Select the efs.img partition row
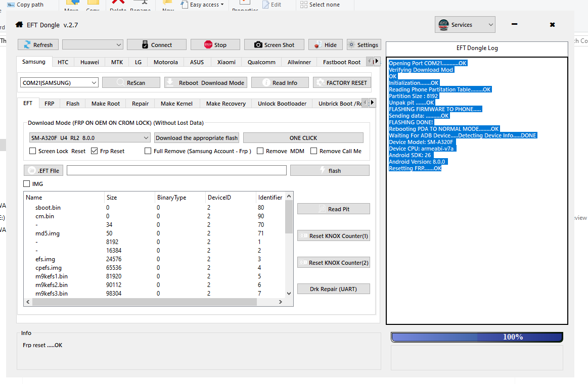This screenshot has width=588, height=384. pos(155,259)
